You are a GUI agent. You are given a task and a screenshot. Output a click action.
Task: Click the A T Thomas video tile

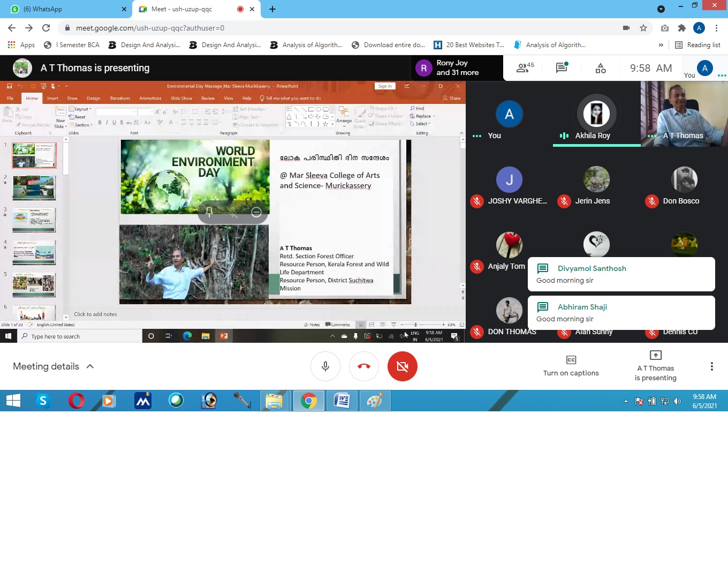[x=684, y=113]
